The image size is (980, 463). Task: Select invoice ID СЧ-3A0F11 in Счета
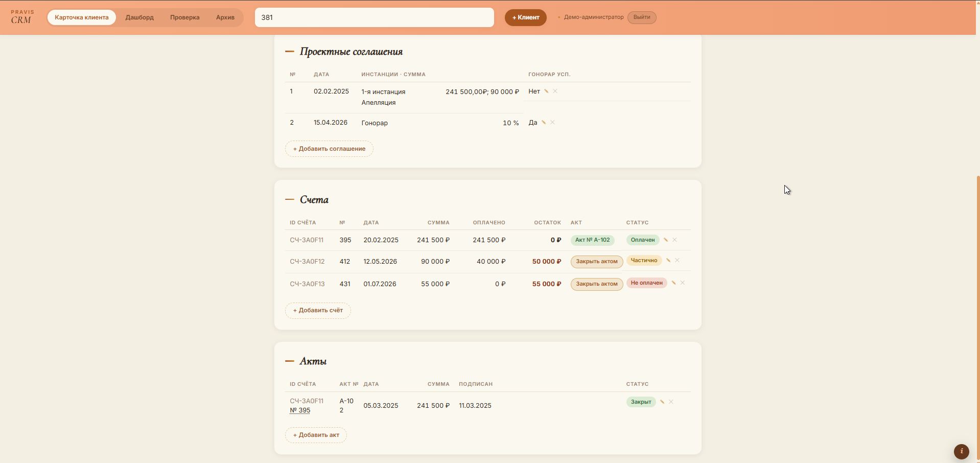pyautogui.click(x=307, y=240)
